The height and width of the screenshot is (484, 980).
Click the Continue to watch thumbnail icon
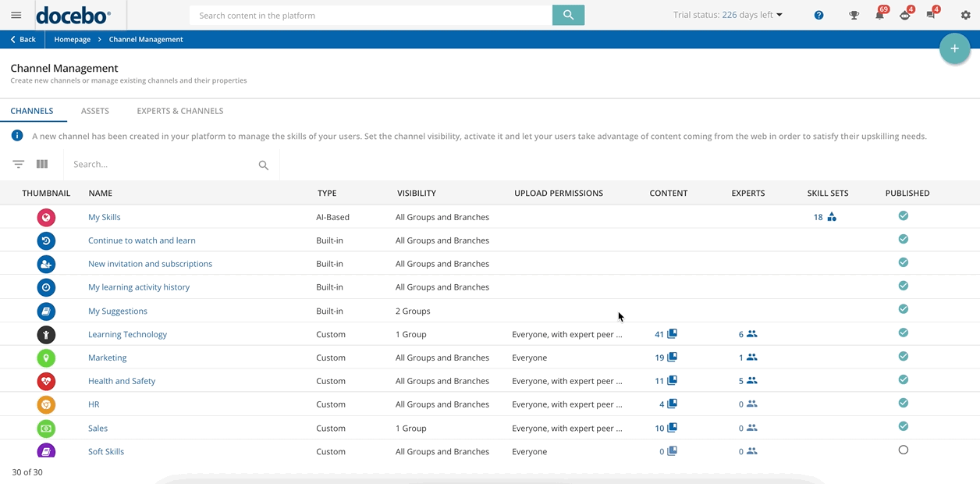[46, 240]
